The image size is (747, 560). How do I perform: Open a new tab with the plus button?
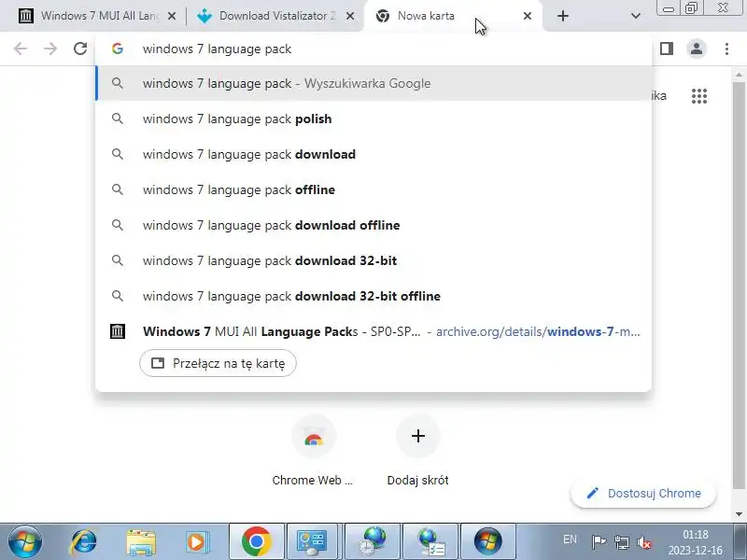pos(563,16)
